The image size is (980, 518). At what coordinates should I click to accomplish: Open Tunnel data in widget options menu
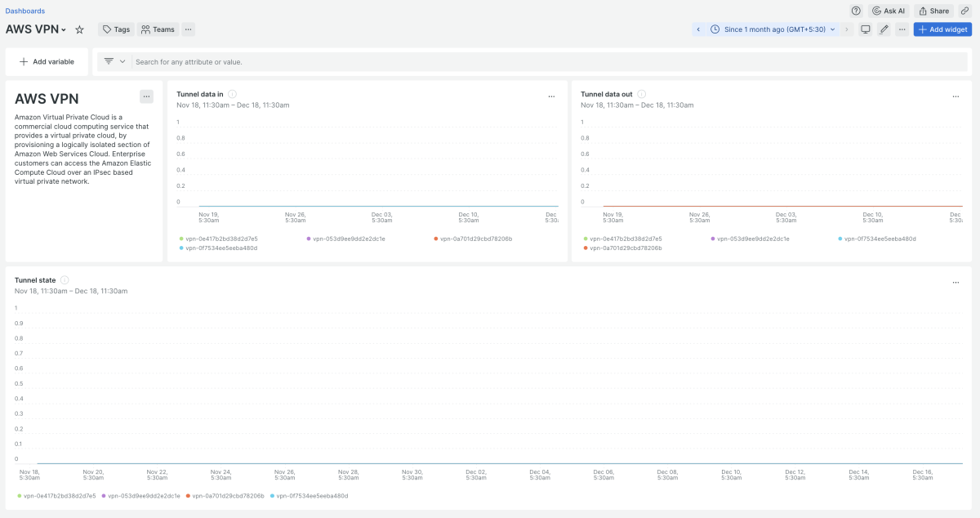pos(551,96)
